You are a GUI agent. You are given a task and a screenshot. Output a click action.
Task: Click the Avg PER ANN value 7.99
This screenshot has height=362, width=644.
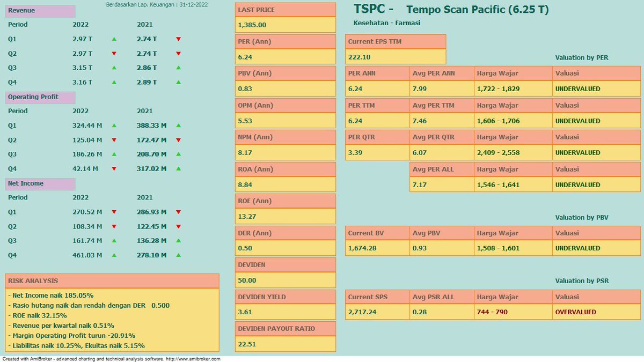442,88
